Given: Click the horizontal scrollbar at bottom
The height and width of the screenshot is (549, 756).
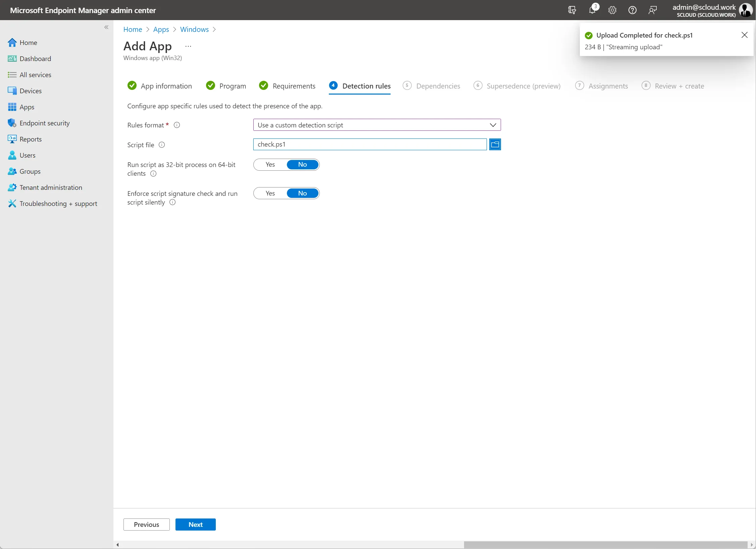Looking at the screenshot, I should tap(605, 545).
